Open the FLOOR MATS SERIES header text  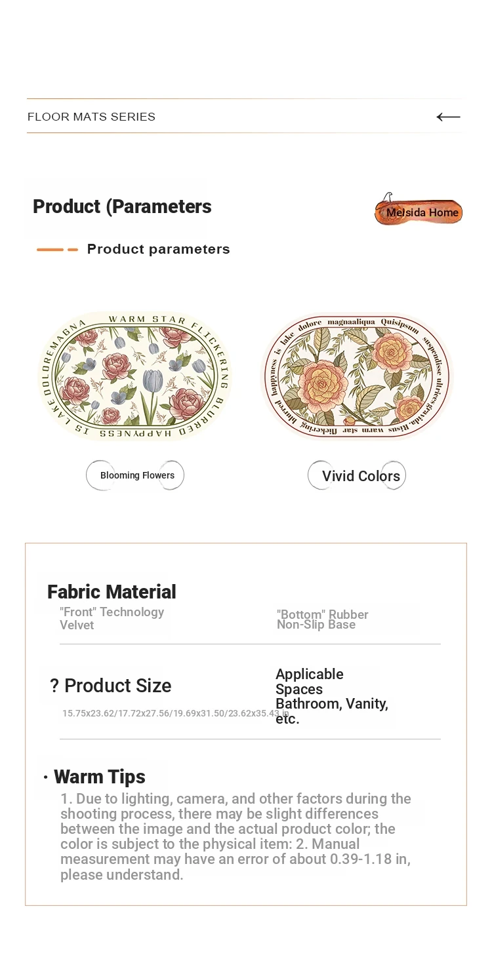(91, 117)
